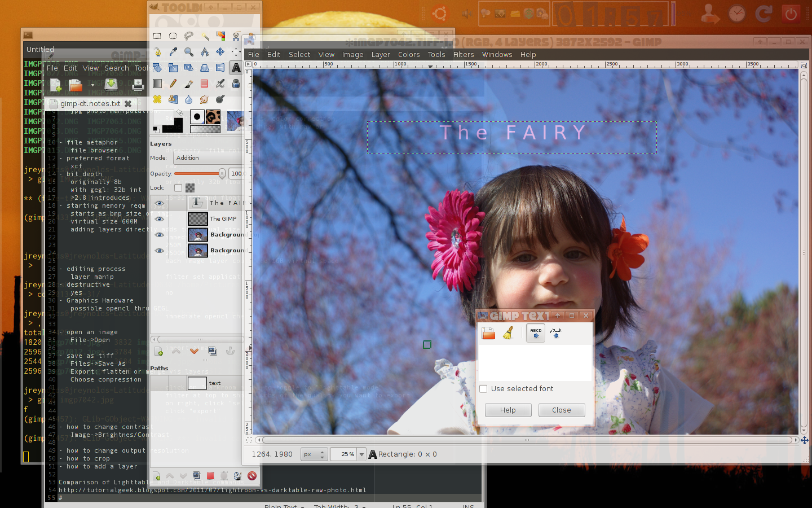
Task: Set right-to-left text direction in text editor
Action: 555,333
